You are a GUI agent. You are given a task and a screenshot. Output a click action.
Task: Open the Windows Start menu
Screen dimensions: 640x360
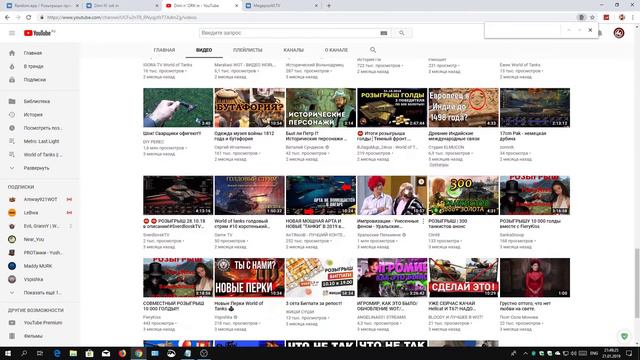(x=8, y=353)
